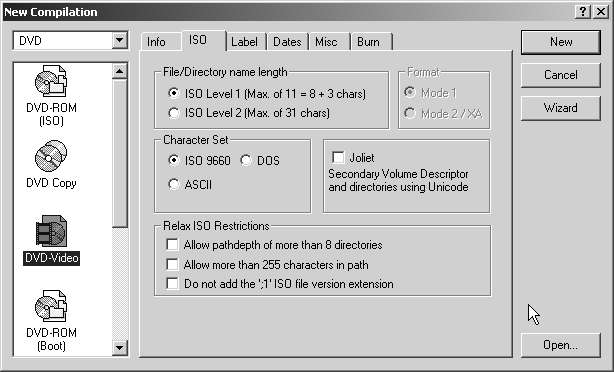Check Allow pathdepth of more than 8 directories

pyautogui.click(x=172, y=245)
